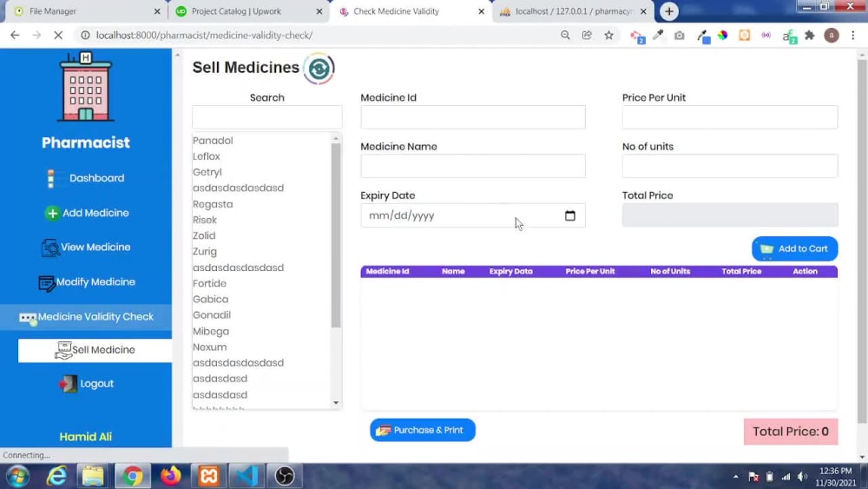Click Logout in the sidebar
The height and width of the screenshot is (489, 868).
[86, 383]
